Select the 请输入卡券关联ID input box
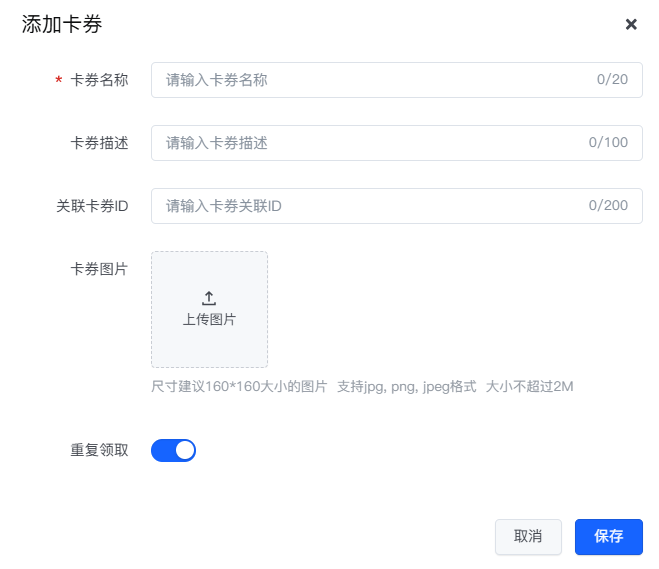The image size is (659, 569). (370, 206)
